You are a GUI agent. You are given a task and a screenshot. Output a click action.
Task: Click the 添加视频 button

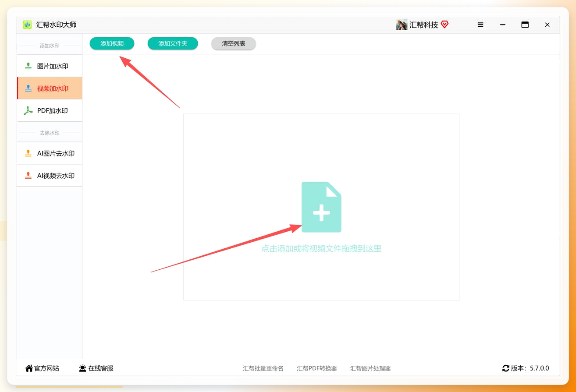112,43
